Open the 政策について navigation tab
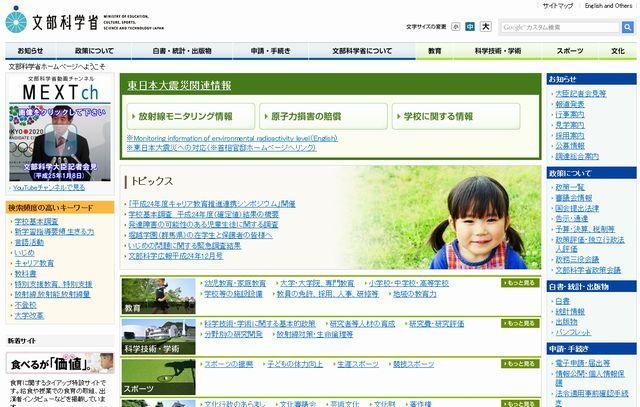The width and height of the screenshot is (640, 407). (94, 51)
